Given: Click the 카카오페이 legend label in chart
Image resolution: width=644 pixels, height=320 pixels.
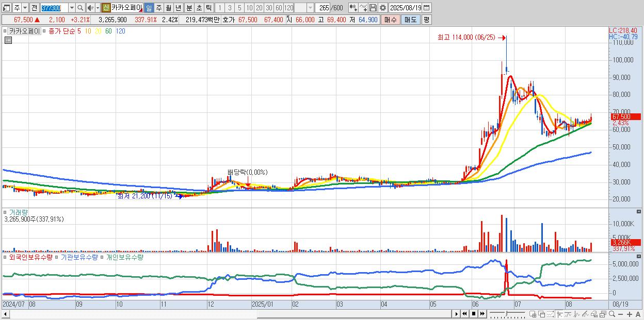Looking at the screenshot, I should coord(24,31).
